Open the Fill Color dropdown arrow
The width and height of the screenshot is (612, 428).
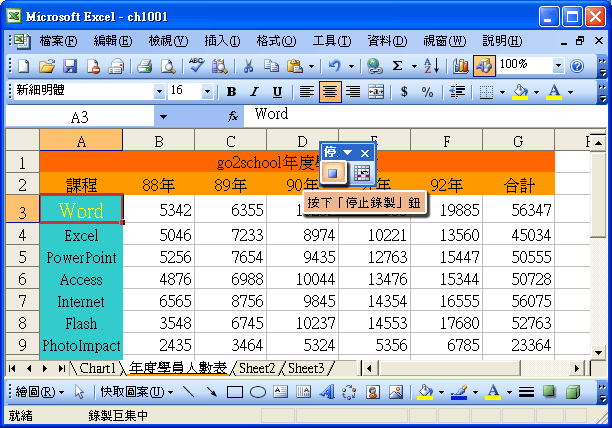[536, 92]
